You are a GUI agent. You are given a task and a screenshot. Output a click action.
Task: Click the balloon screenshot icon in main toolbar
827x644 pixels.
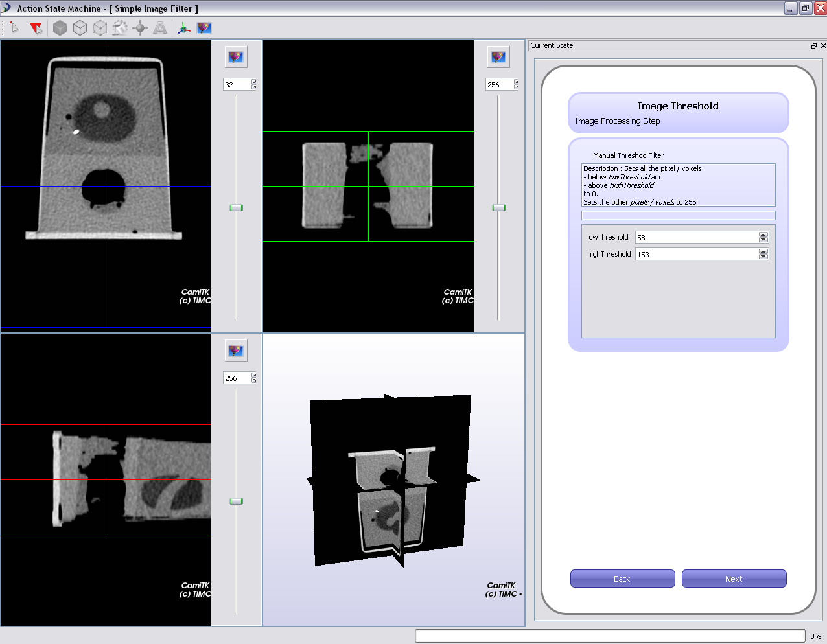[x=204, y=28]
